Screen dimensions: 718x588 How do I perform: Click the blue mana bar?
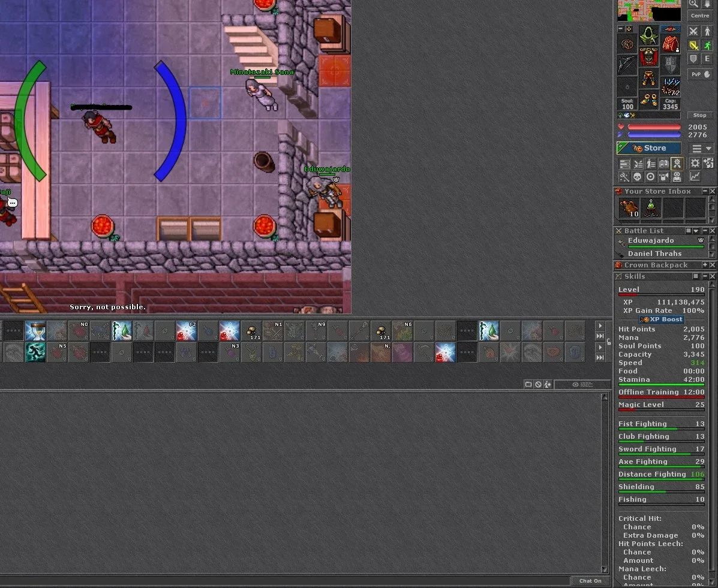[x=654, y=135]
